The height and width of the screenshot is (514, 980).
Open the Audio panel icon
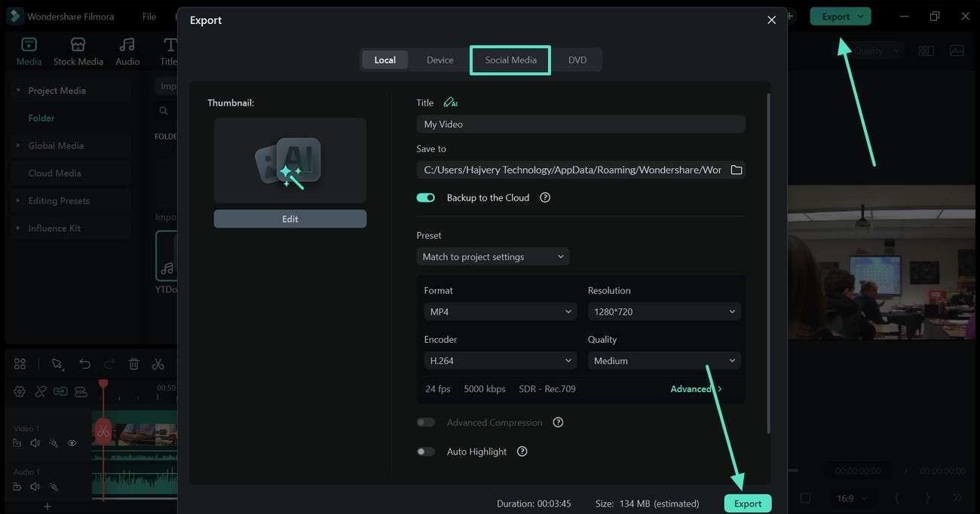127,44
